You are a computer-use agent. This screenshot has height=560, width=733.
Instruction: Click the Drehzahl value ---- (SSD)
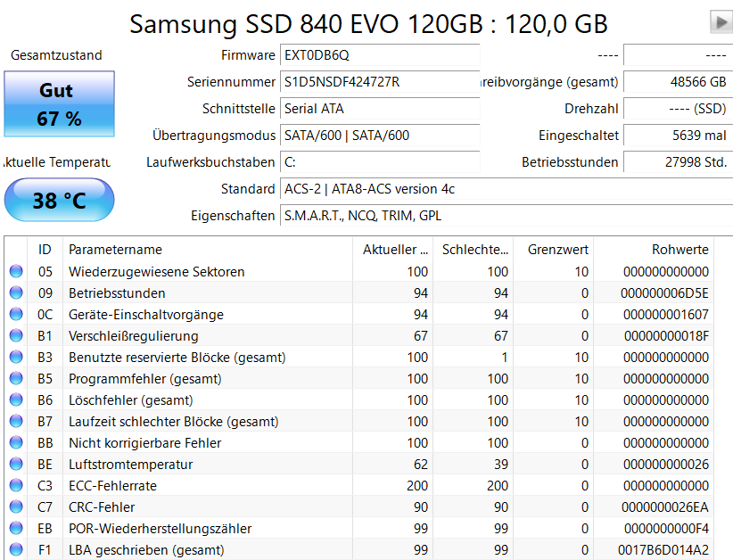coord(679,109)
